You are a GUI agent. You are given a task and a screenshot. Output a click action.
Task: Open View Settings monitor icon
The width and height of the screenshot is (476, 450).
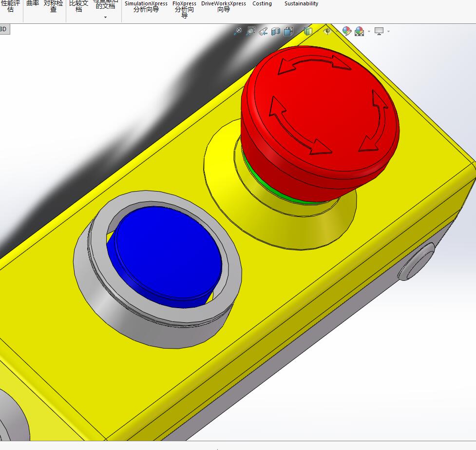[379, 31]
